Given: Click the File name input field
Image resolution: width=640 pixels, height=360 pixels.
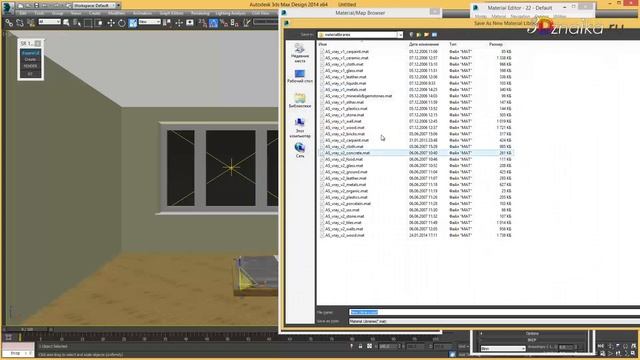Looking at the screenshot, I should (x=494, y=312).
